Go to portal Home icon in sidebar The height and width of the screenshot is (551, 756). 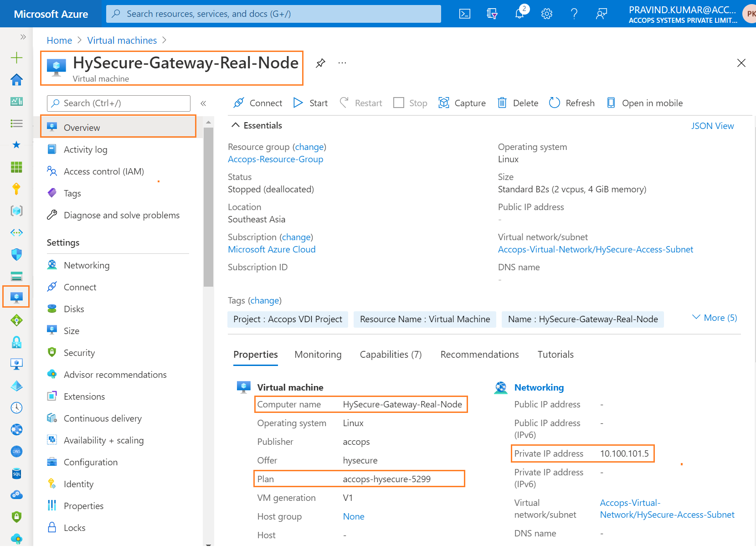pyautogui.click(x=16, y=79)
